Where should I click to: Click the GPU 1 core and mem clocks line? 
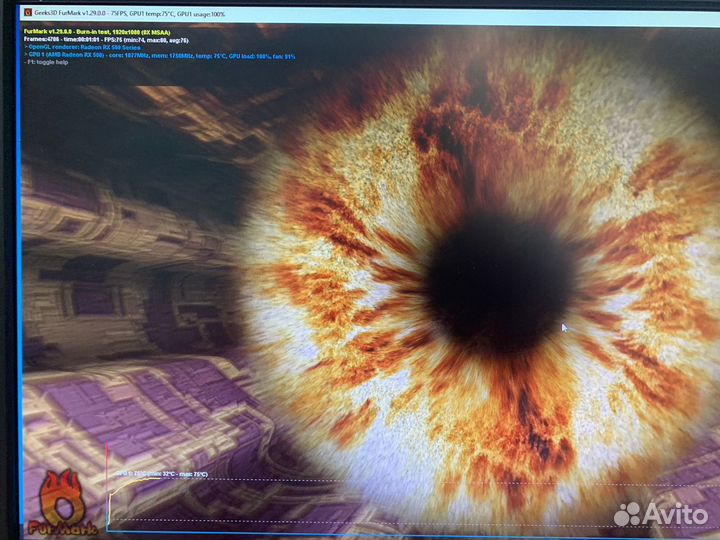click(159, 56)
